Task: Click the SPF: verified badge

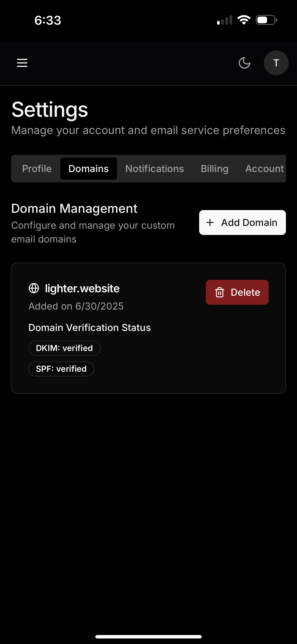Action: coord(61,369)
